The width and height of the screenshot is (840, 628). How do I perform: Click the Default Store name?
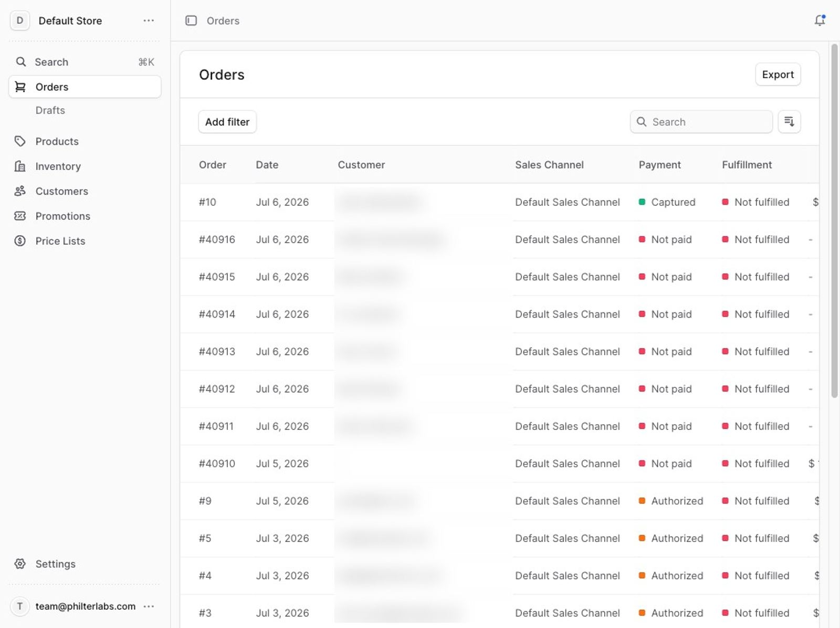[70, 20]
